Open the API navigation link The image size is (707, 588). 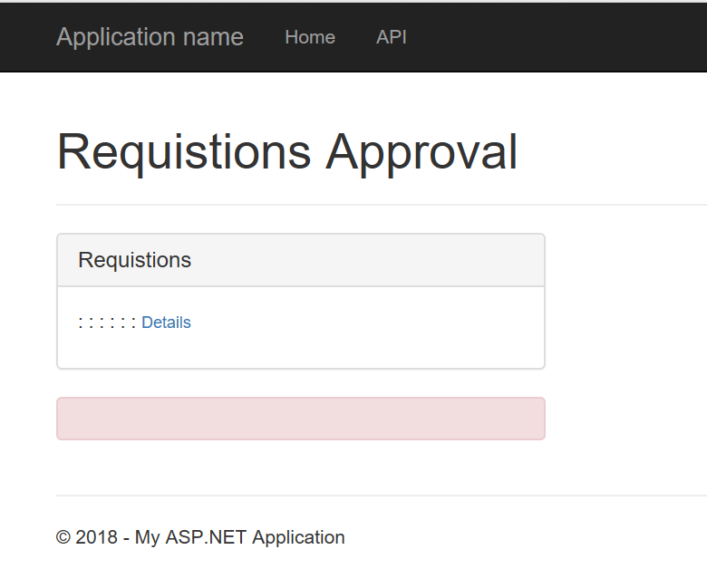click(x=392, y=37)
